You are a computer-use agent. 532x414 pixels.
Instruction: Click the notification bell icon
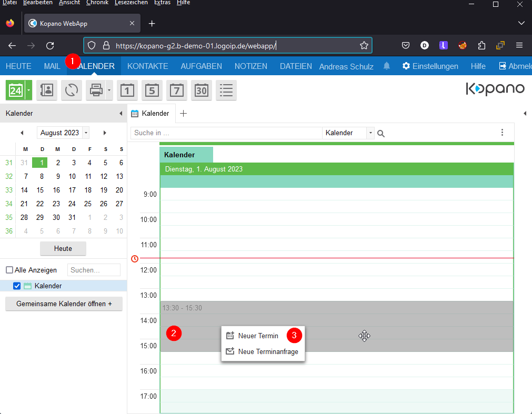coord(386,66)
